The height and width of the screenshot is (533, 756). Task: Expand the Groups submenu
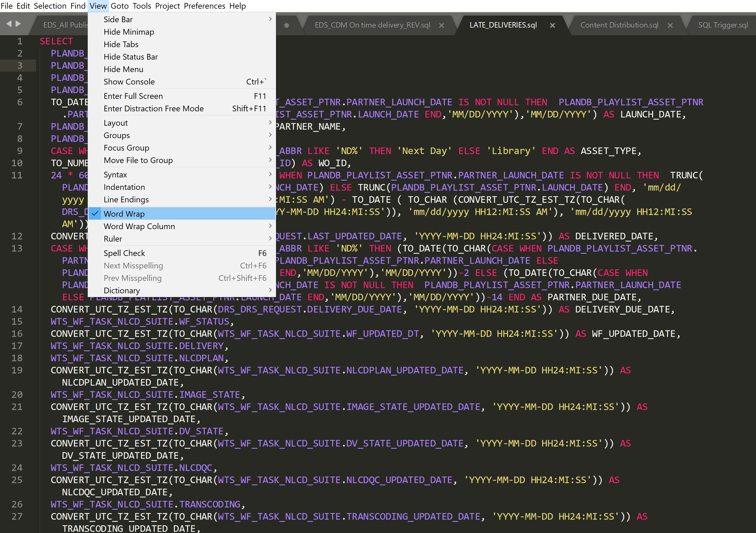[x=117, y=135]
